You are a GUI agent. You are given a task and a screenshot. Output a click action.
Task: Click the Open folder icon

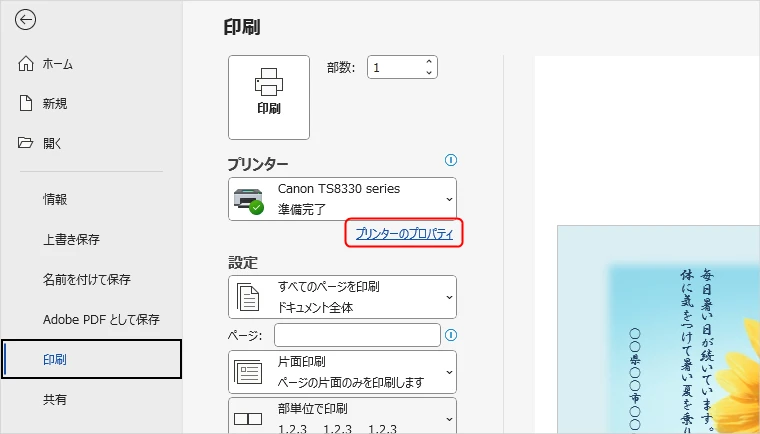pos(25,143)
